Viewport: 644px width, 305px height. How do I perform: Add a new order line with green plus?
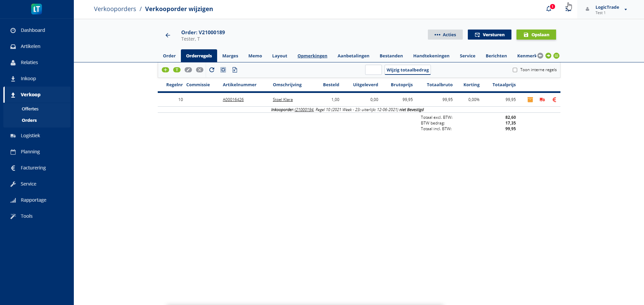(x=165, y=70)
